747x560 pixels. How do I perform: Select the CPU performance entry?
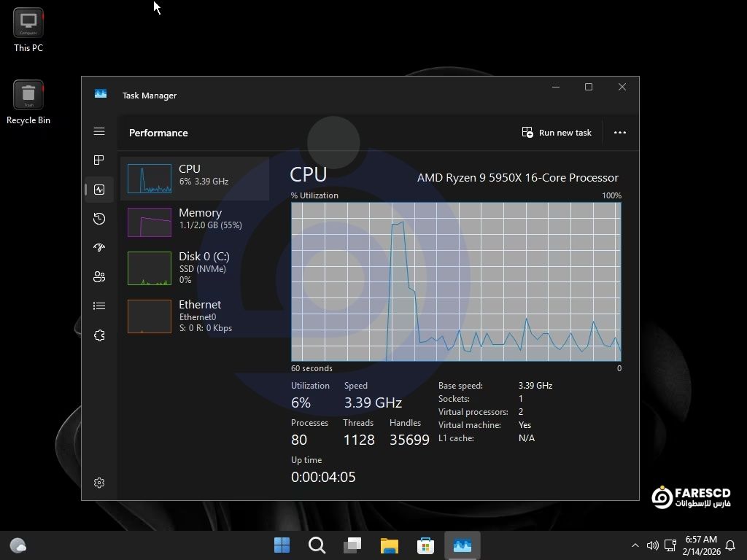point(195,178)
